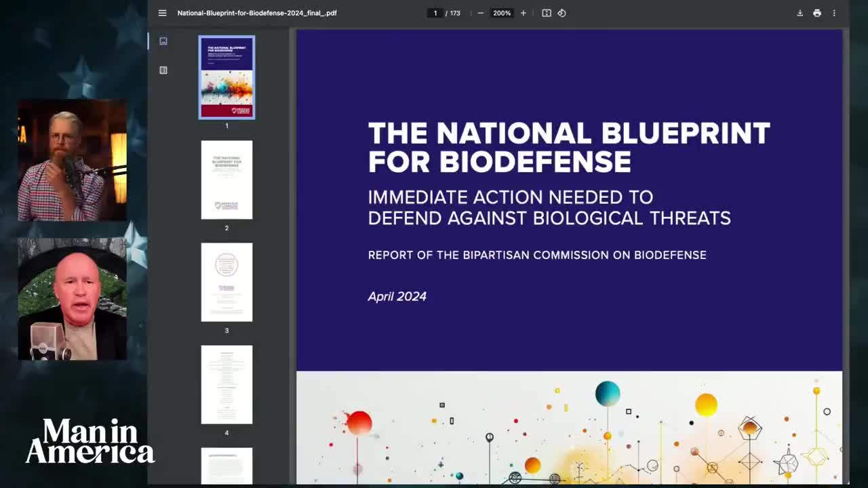Click 'REPORT OF THE BIPARTISAN COMMISSION ON BIODEFENSE' line
This screenshot has height=488, width=868.
coord(537,255)
